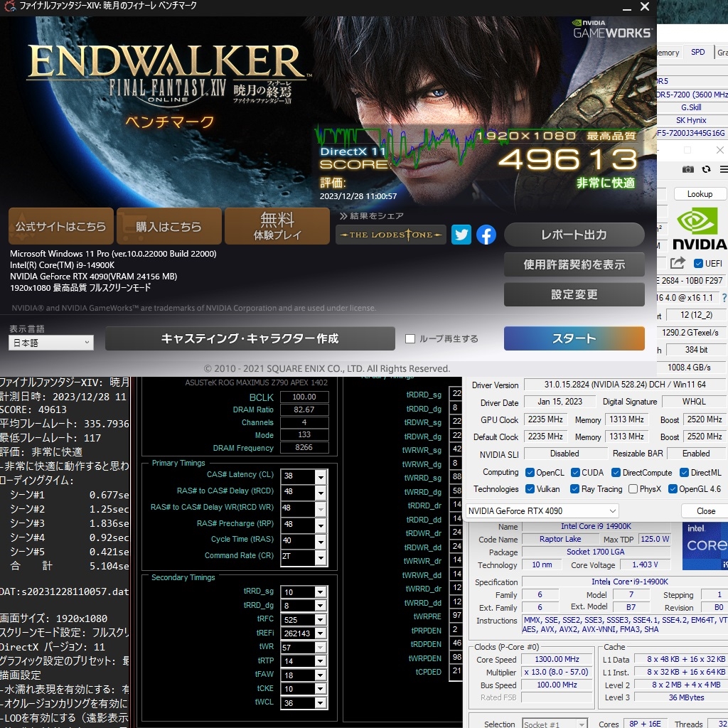This screenshot has height=728, width=728.
Task: Click 平均フレームレート line in report
Action: [x=65, y=424]
